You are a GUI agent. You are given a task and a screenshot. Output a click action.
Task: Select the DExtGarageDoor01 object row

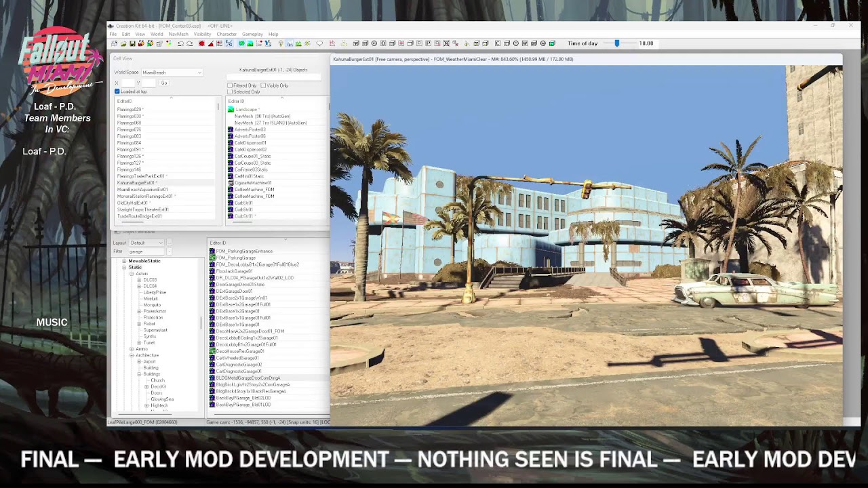[x=234, y=291]
